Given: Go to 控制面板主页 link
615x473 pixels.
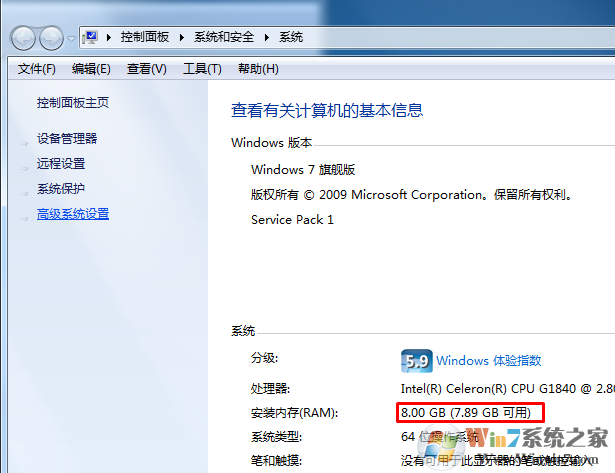Looking at the screenshot, I should tap(73, 103).
